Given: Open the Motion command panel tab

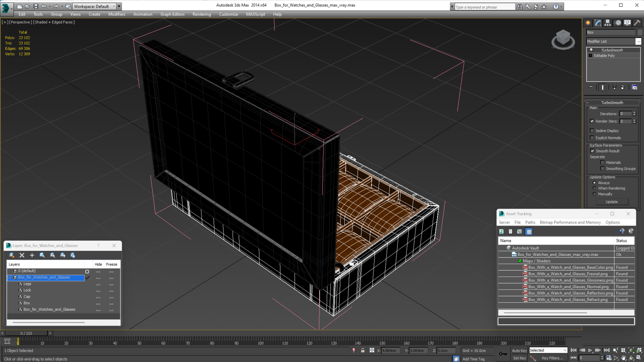Looking at the screenshot, I should [618, 23].
